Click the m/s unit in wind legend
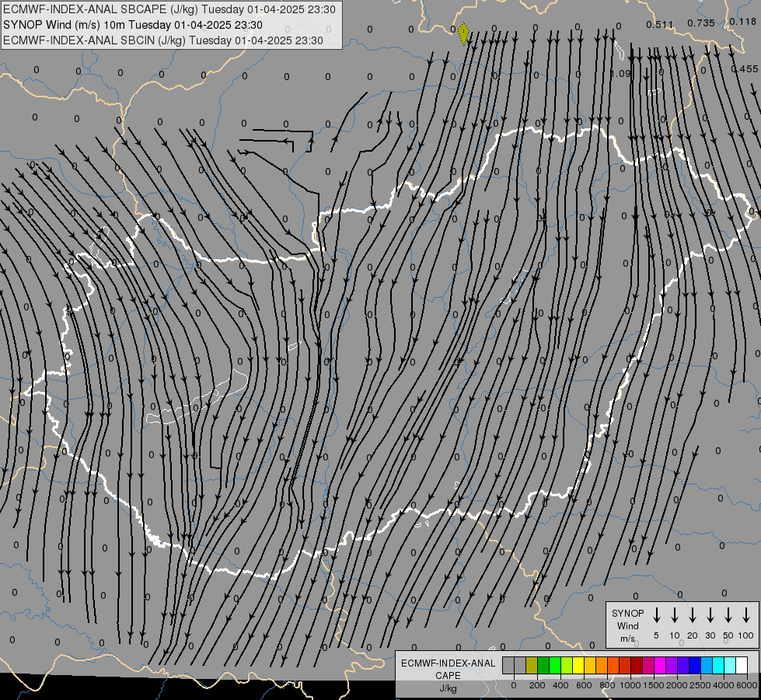The height and width of the screenshot is (700, 761). click(627, 639)
